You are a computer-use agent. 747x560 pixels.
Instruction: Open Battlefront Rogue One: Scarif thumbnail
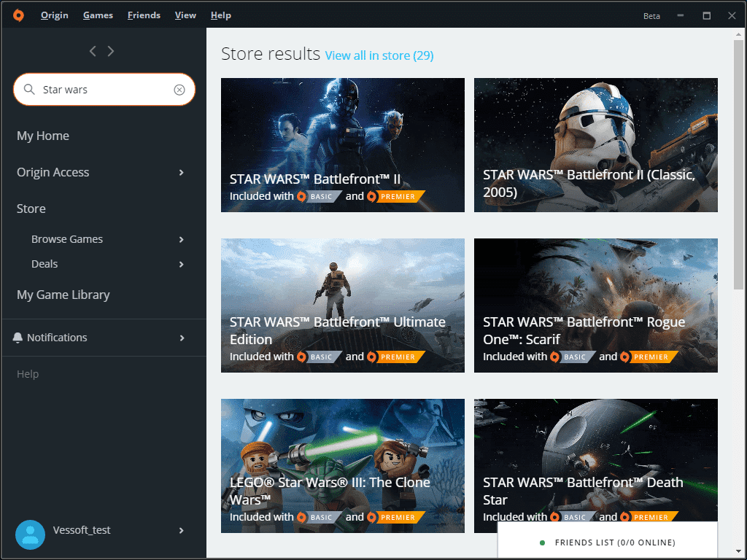pyautogui.click(x=595, y=306)
